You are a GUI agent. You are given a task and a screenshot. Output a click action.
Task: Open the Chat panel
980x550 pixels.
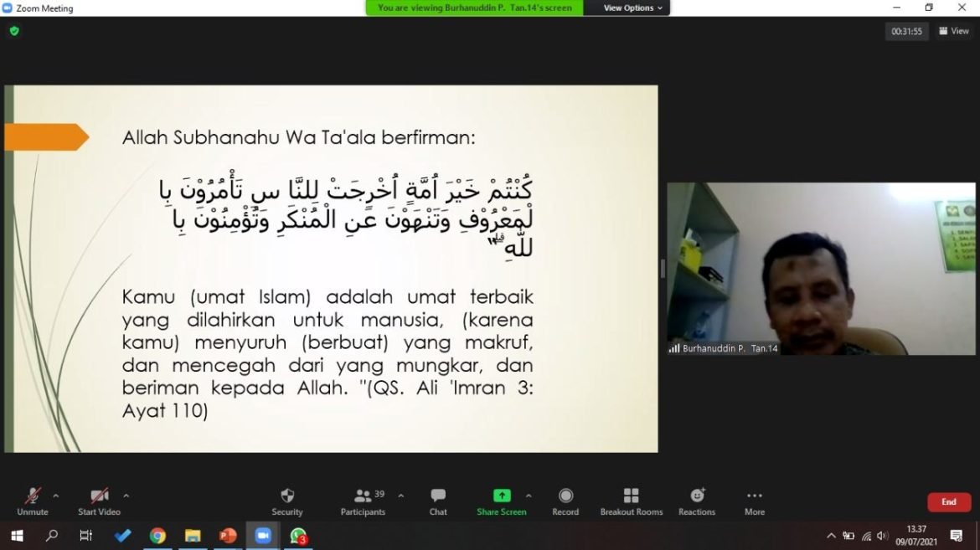coord(438,501)
